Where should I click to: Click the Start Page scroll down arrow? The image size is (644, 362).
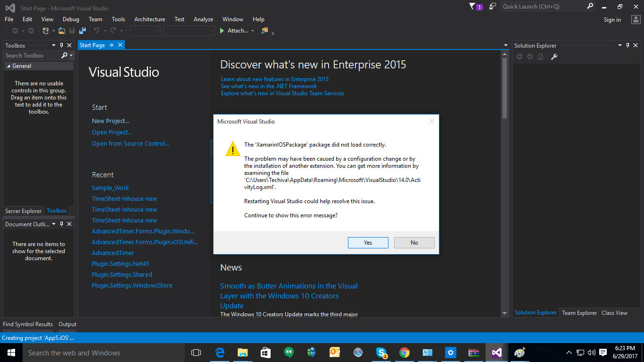(505, 313)
